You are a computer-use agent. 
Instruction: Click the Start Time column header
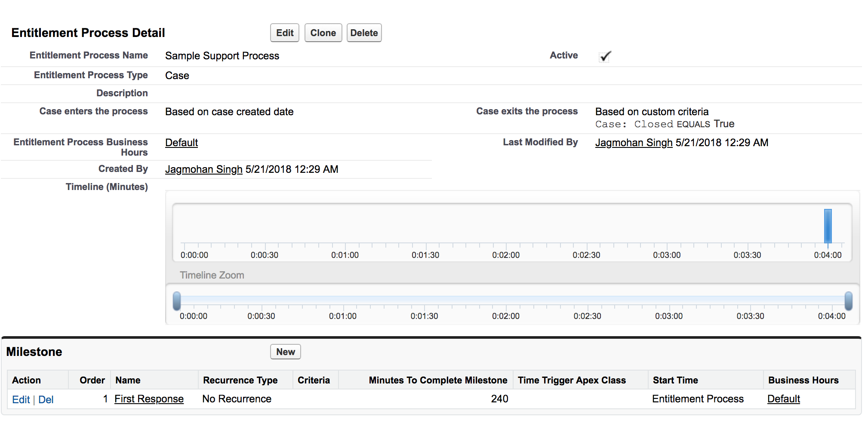pos(675,380)
